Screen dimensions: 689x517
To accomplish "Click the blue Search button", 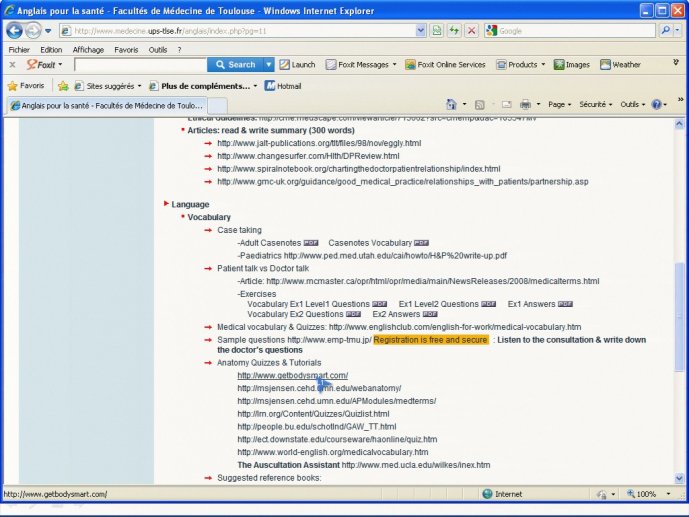I will [235, 65].
